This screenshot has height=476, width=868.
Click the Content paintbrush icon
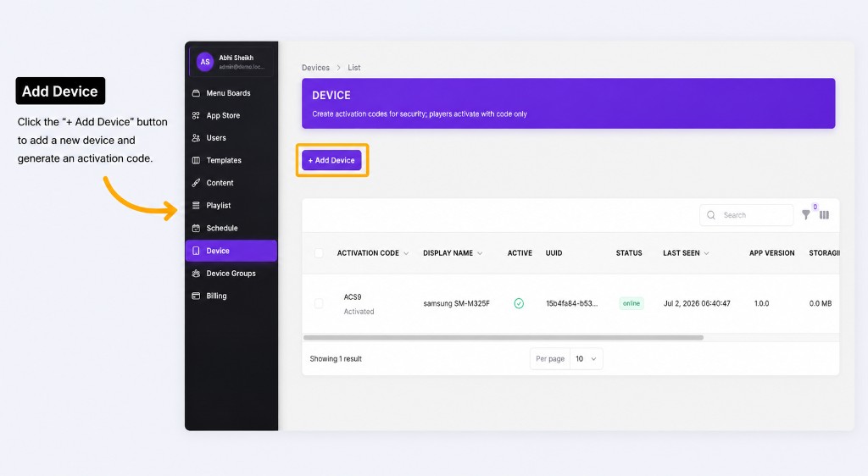196,183
